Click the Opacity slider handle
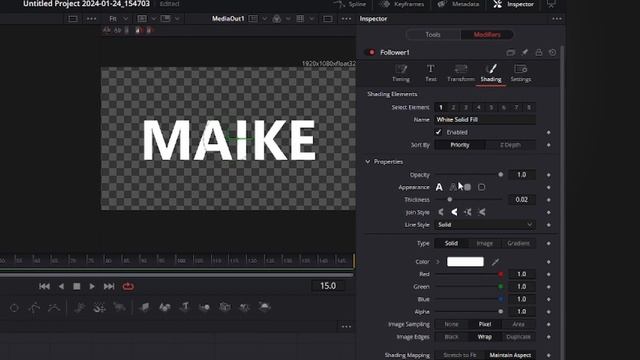640x360 pixels. pos(501,175)
